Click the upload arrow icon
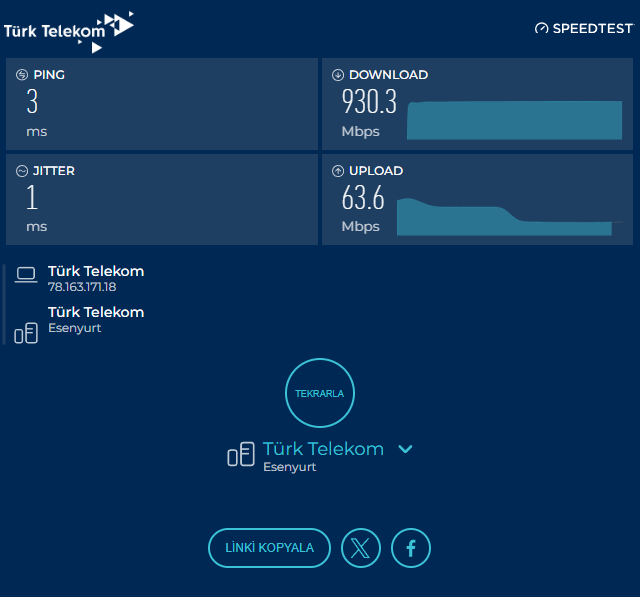640x597 pixels. 338,171
